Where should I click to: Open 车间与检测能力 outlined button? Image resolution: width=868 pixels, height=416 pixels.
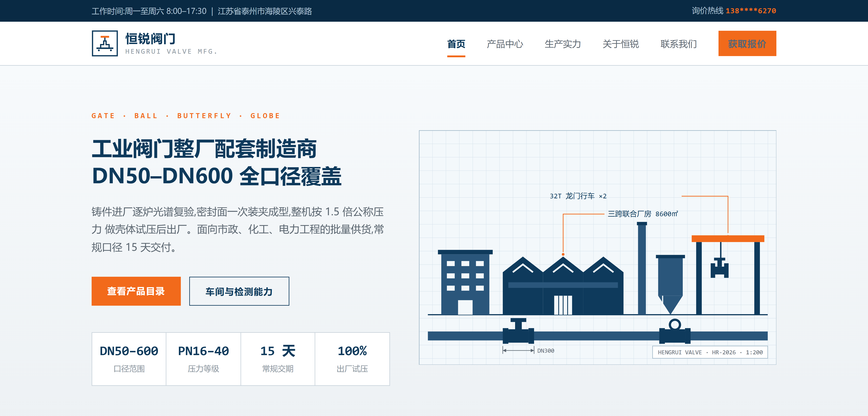[239, 291]
